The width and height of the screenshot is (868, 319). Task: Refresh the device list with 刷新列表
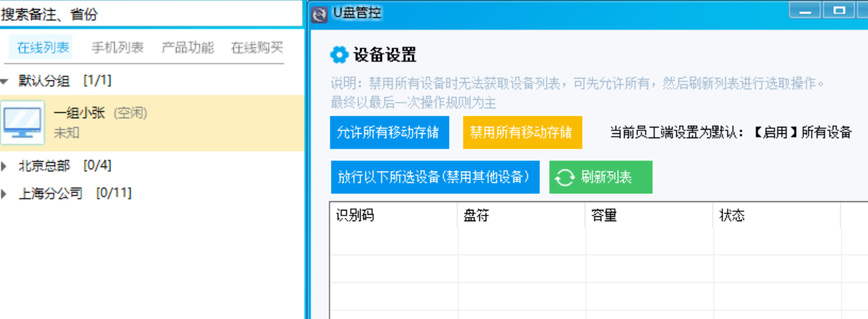(x=600, y=177)
